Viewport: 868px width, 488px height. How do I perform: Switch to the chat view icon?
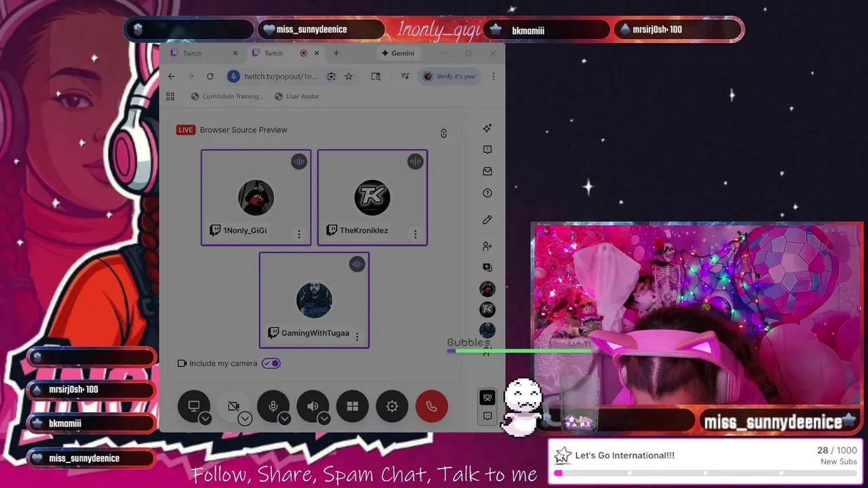[x=487, y=415]
